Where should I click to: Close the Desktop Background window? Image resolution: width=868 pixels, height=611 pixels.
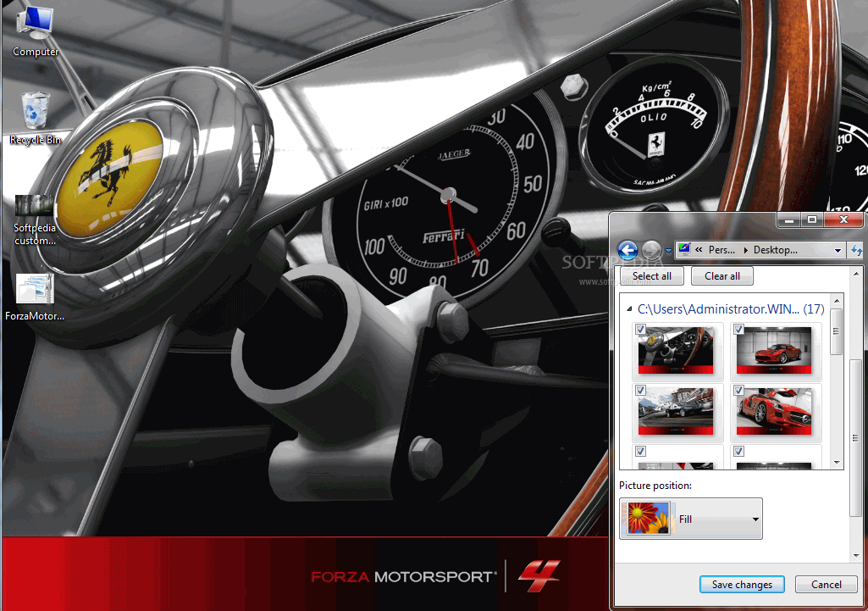[x=843, y=220]
